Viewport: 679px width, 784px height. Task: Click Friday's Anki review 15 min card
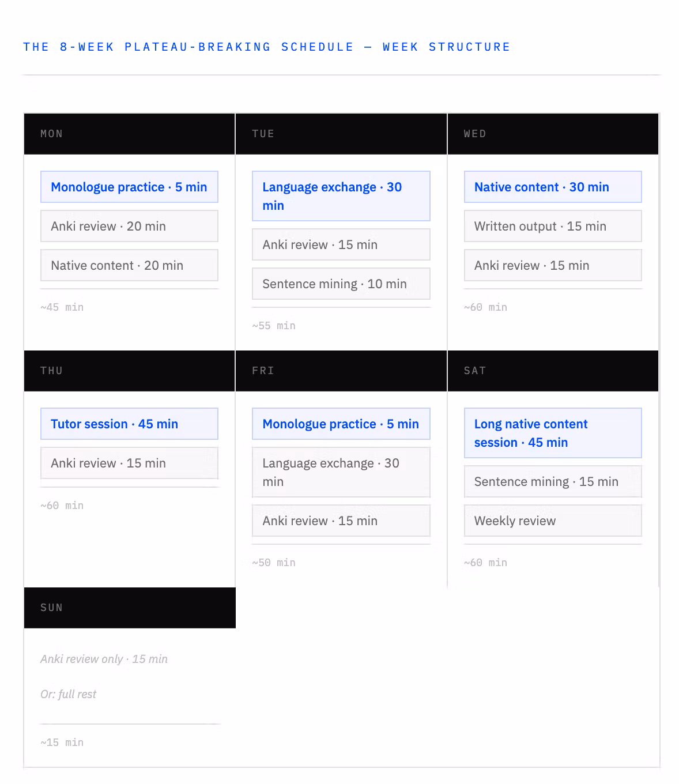tap(341, 521)
